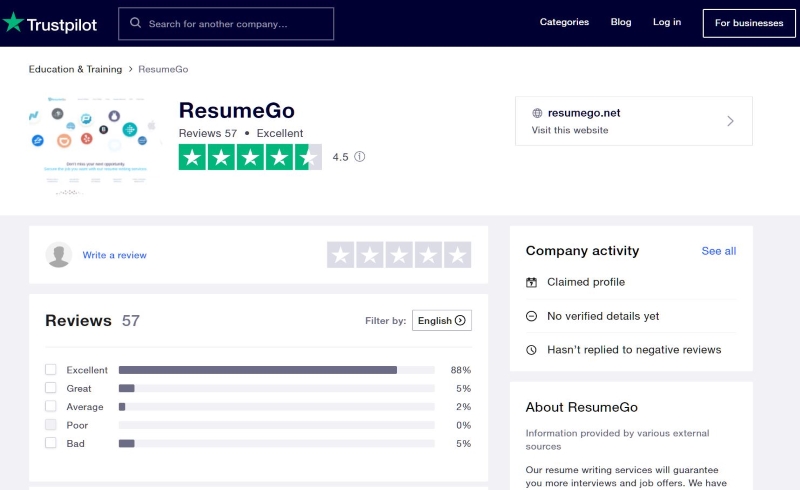Click the No verified details minus icon
Image resolution: width=800 pixels, height=490 pixels.
click(531, 316)
